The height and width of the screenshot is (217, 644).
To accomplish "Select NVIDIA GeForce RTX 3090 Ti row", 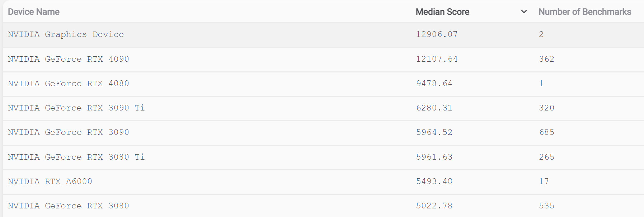I will pyautogui.click(x=323, y=108).
